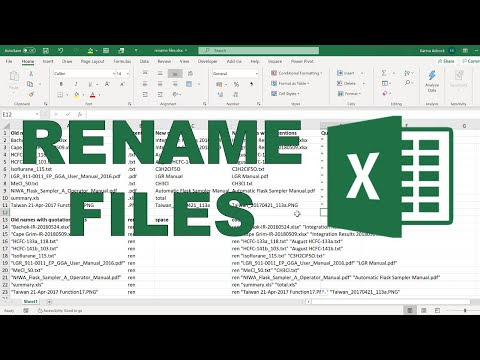Screen dimensions: 480x360
Task: Click Analyze Data
Action: 432,81
